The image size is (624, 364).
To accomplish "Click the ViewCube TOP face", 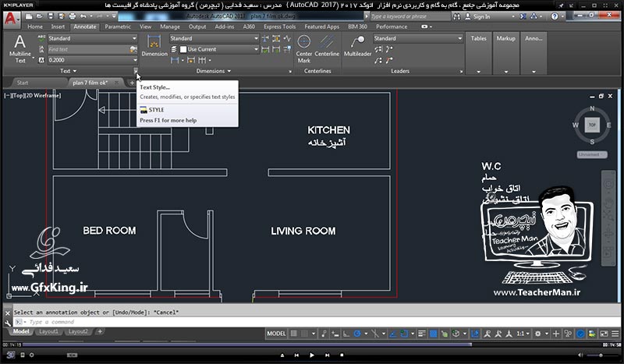I will pos(592,125).
